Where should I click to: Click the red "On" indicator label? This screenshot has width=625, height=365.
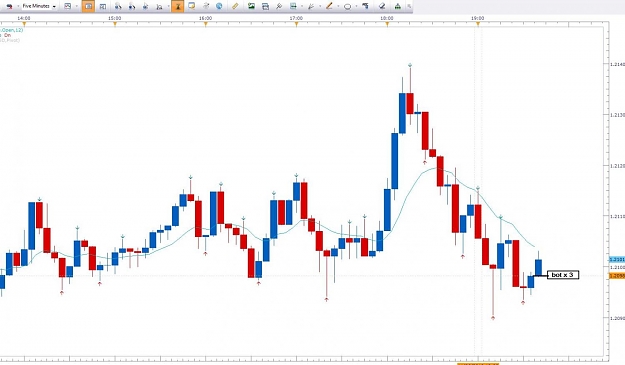(7, 35)
